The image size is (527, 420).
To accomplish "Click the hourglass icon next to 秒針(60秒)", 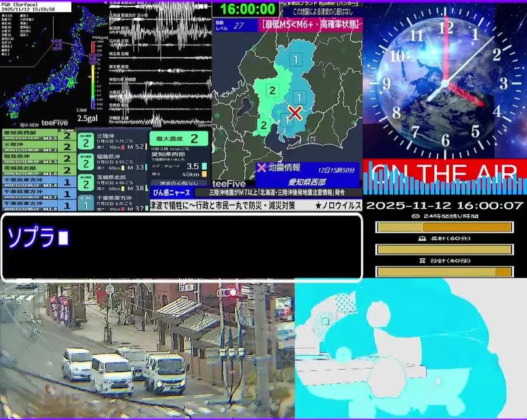I will point(423,261).
